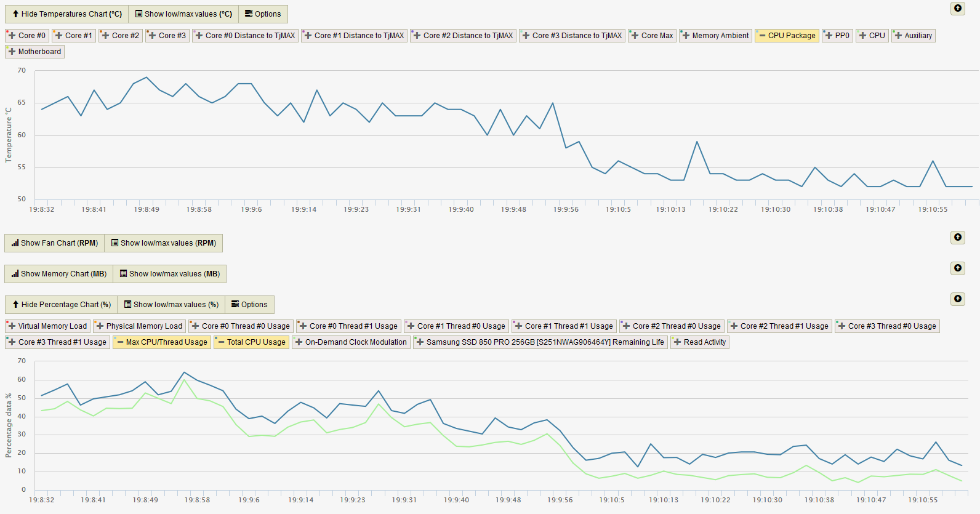The image size is (980, 514).
Task: Enable the Physical Memory Load series
Action: point(139,326)
